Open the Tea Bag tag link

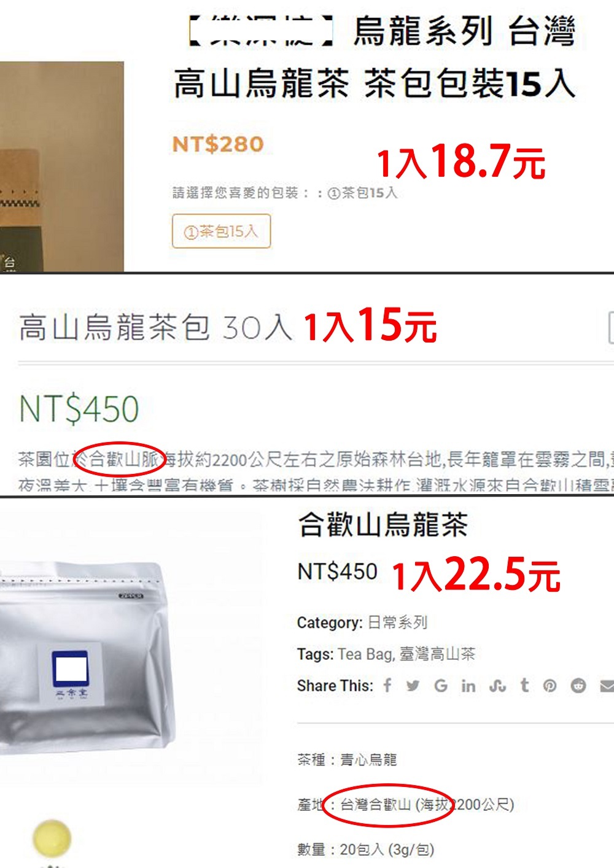[365, 654]
